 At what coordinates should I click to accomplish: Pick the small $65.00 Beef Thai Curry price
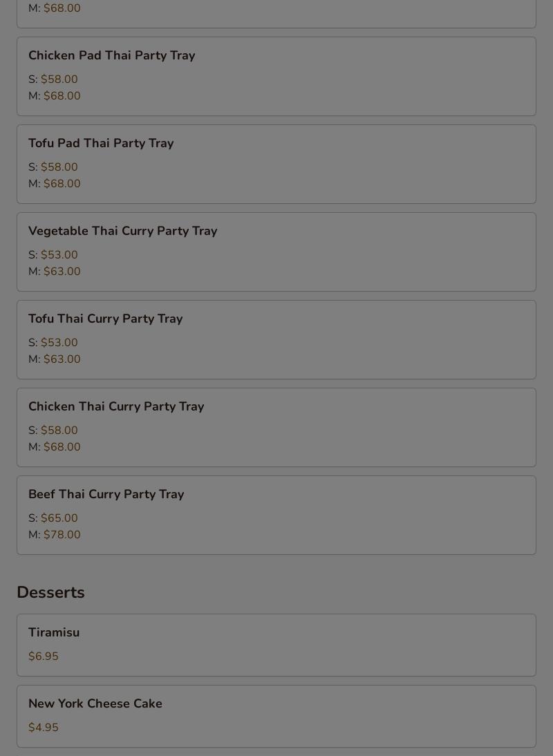coord(59,518)
